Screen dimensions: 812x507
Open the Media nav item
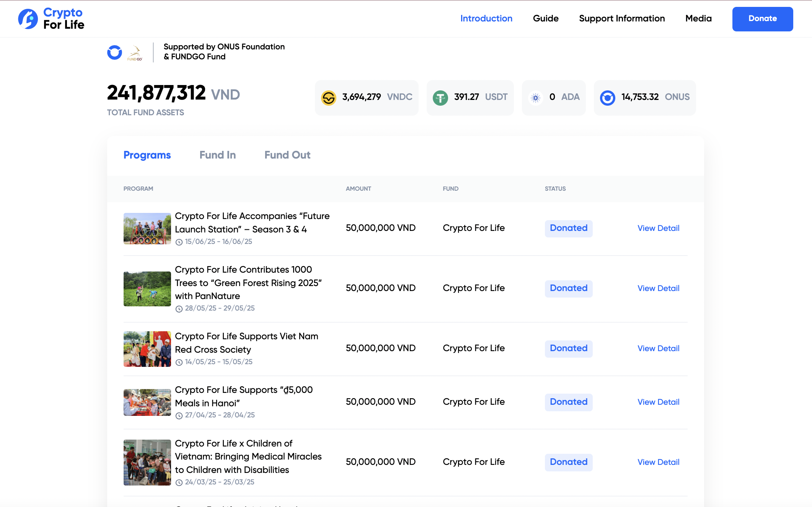pos(698,18)
